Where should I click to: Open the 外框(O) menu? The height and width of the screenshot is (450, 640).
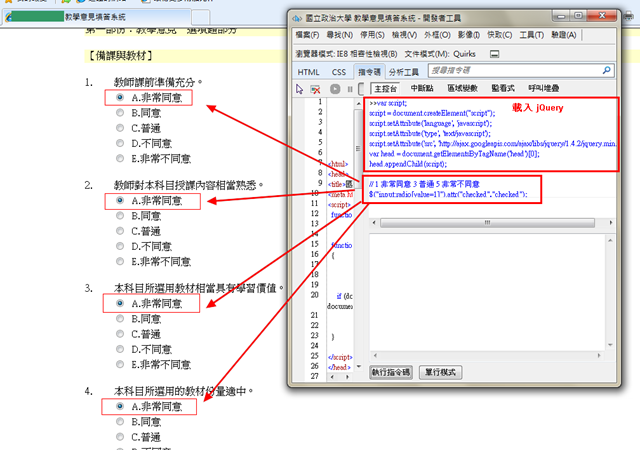coord(437,35)
